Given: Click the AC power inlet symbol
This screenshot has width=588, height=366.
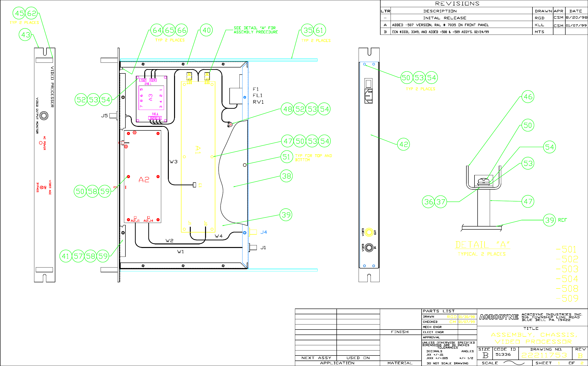Looking at the screenshot, I should [368, 96].
